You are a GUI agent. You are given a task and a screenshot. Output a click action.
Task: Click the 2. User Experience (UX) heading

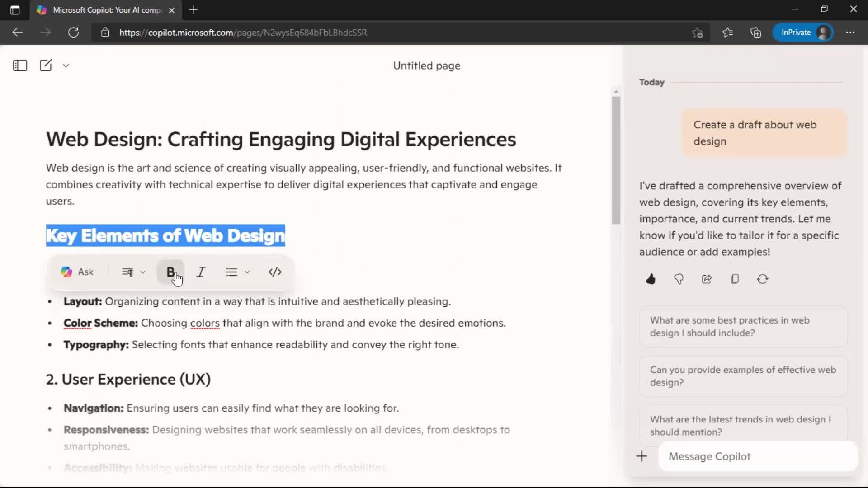(128, 379)
